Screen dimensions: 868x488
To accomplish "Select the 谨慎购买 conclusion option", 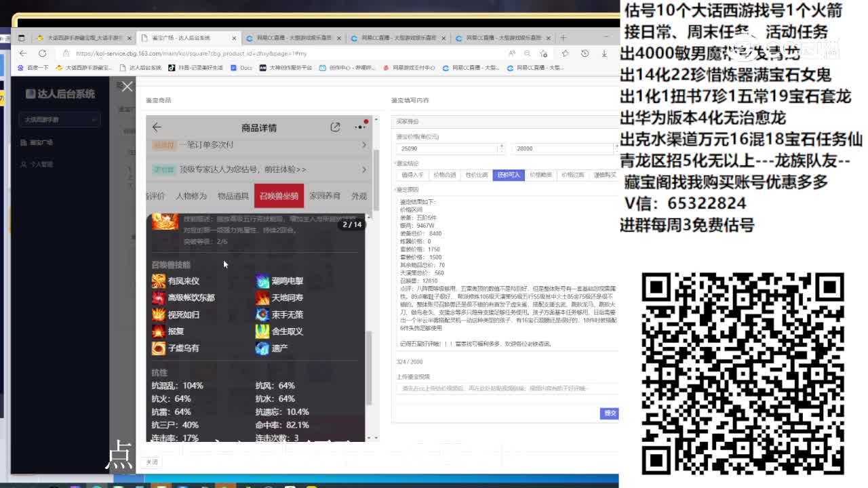I will point(604,175).
